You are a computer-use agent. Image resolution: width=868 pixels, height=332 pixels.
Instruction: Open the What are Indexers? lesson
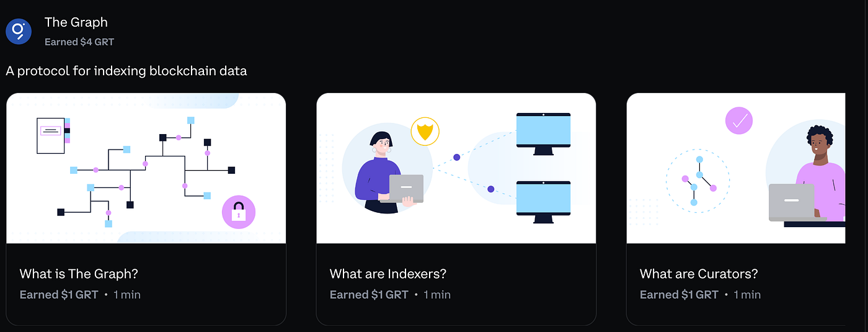[x=388, y=274]
